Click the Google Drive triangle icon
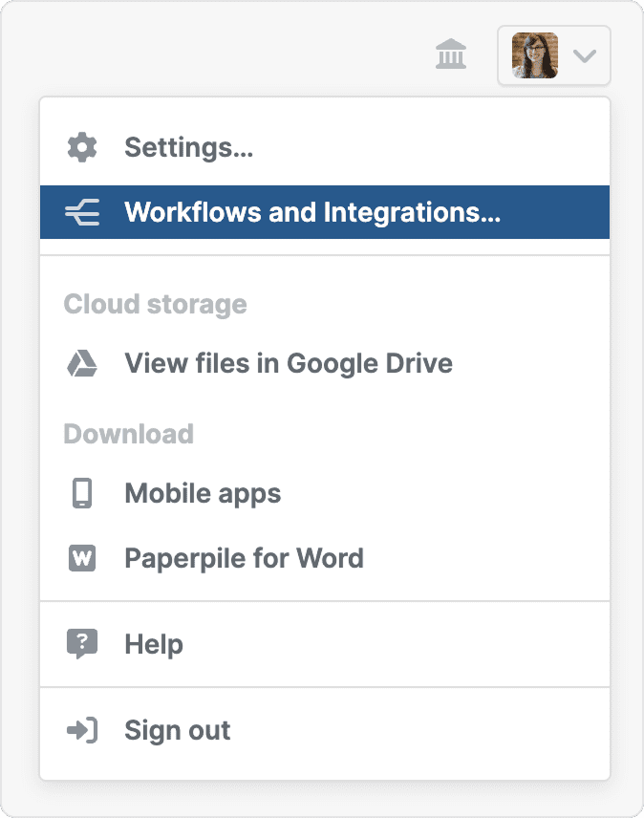Screen dimensions: 644x818 pos(82,364)
